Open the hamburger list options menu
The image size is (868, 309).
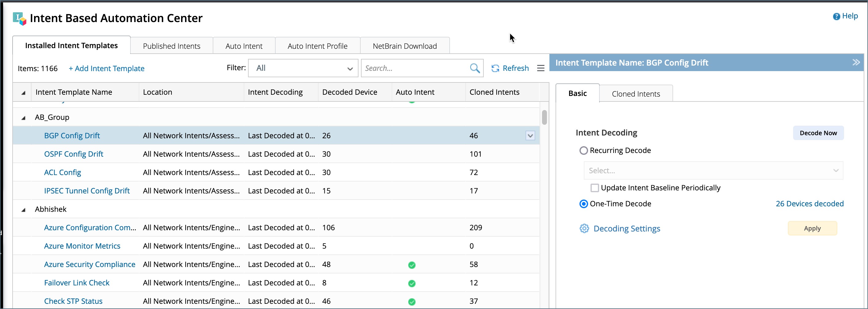pos(541,68)
